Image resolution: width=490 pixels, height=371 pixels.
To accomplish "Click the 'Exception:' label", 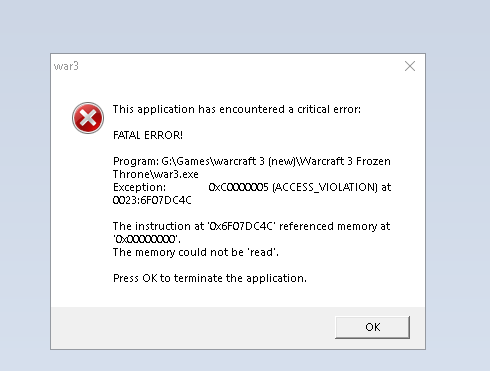I will point(139,187).
